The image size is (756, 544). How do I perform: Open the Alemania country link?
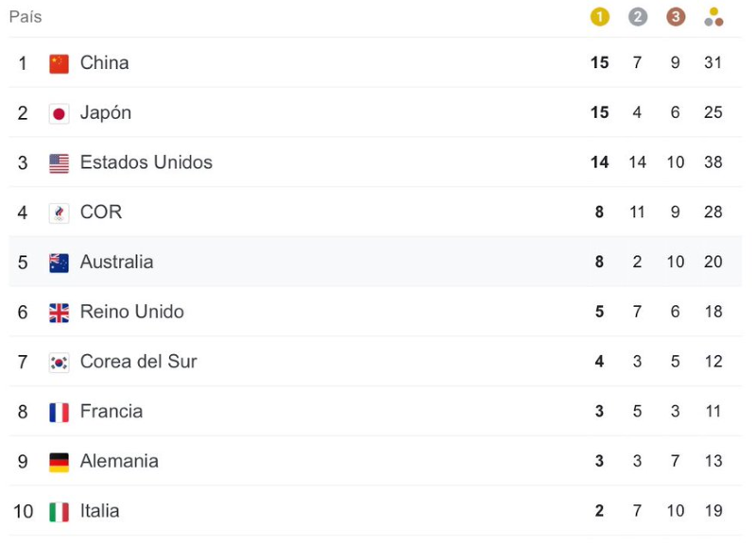tap(119, 461)
